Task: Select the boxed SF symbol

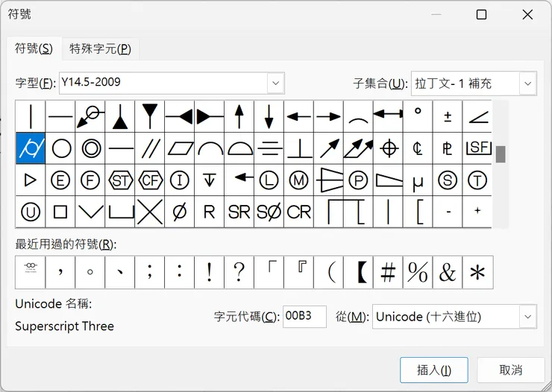Action: (x=477, y=148)
